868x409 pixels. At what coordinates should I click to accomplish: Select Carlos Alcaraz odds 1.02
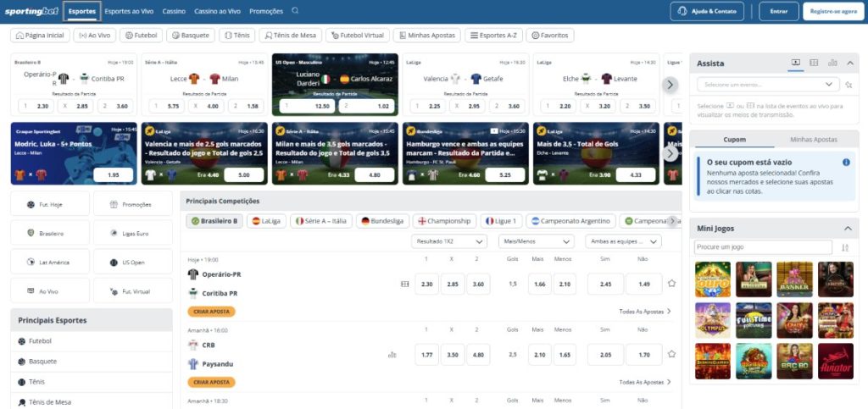click(x=366, y=106)
